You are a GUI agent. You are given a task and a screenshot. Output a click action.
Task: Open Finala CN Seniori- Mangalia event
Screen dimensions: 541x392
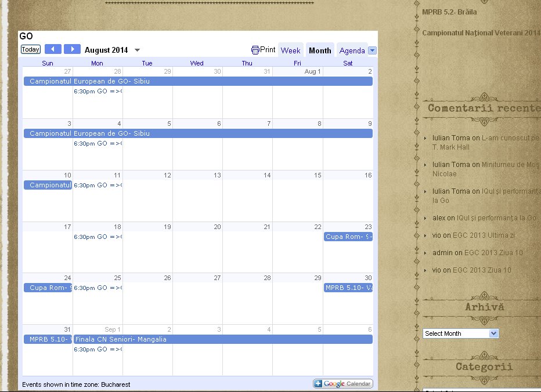pyautogui.click(x=223, y=339)
